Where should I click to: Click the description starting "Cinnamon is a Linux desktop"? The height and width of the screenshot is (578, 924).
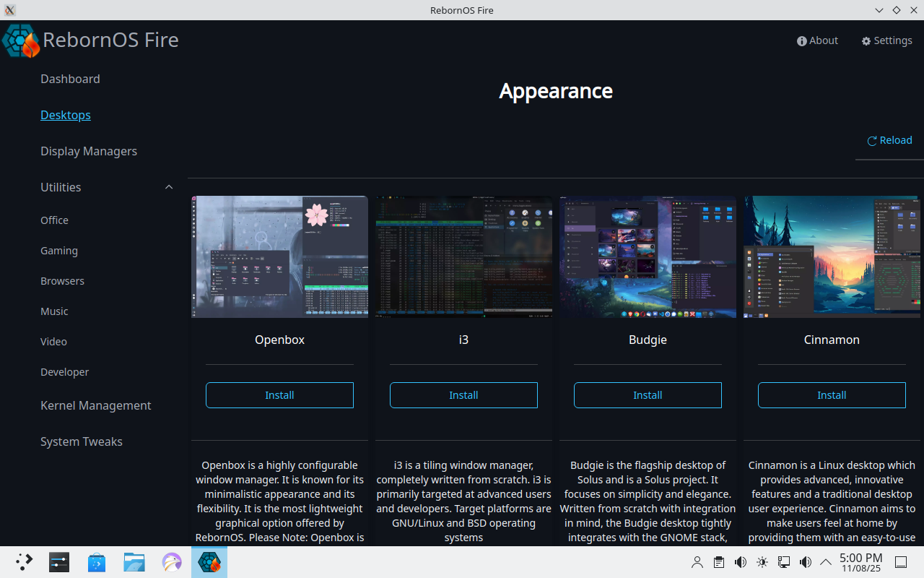click(832, 501)
